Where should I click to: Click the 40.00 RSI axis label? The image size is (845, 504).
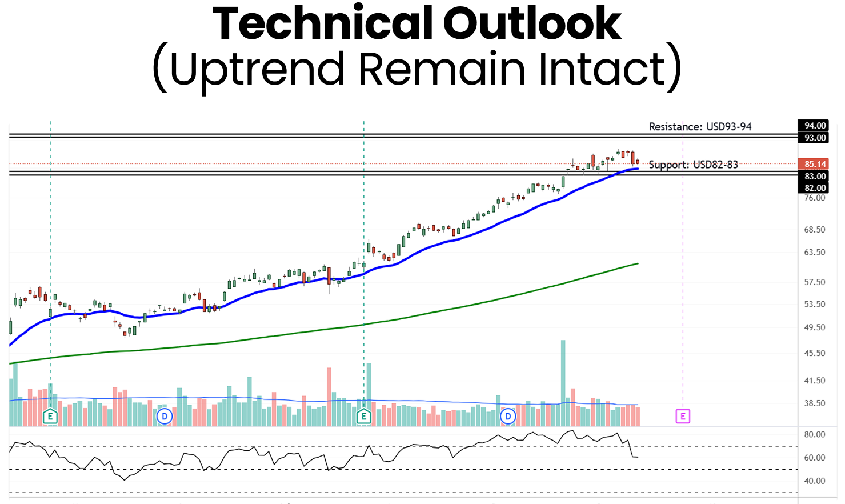pos(814,481)
